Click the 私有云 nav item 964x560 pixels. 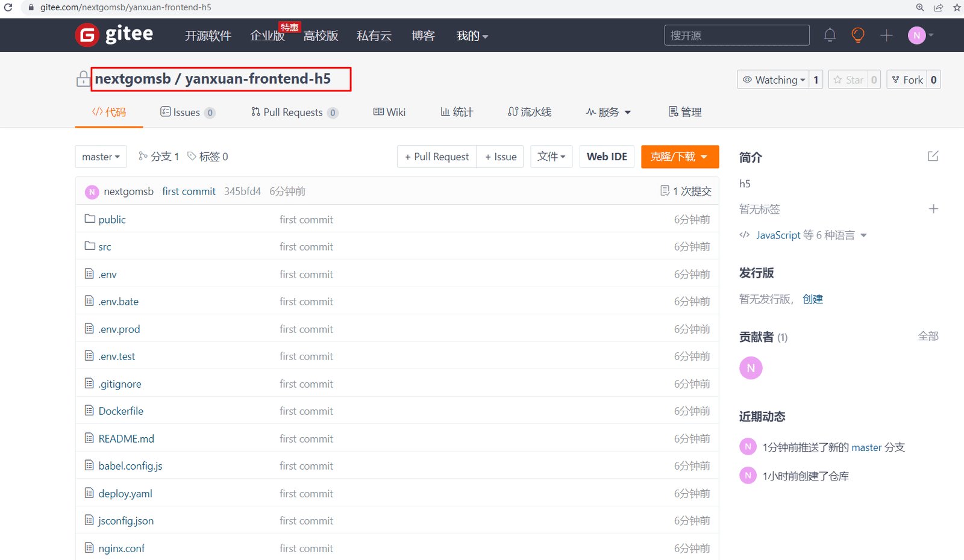374,36
